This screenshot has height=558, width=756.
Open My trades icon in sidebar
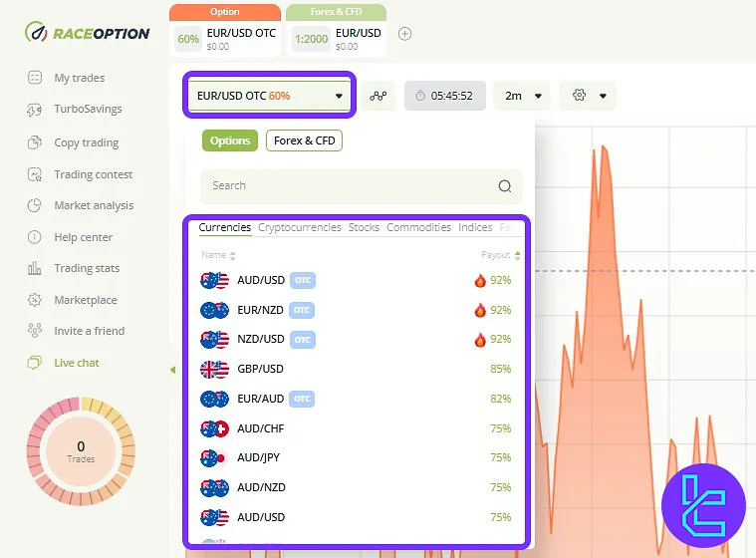pyautogui.click(x=35, y=77)
